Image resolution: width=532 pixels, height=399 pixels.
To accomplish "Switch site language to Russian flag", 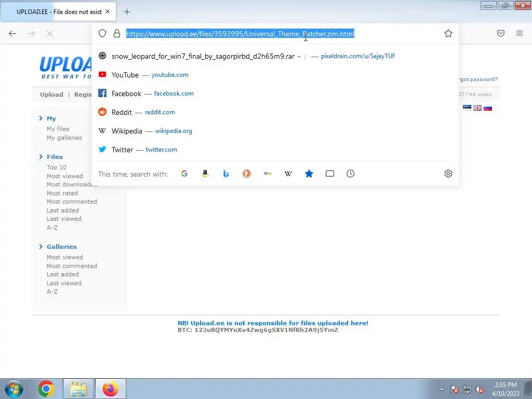I will (x=488, y=108).
